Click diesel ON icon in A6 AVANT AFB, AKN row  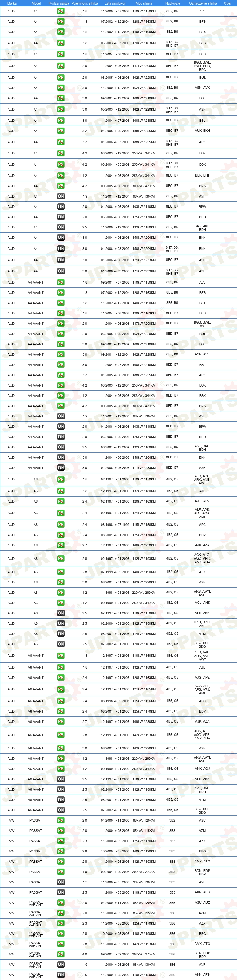pos(61,779)
